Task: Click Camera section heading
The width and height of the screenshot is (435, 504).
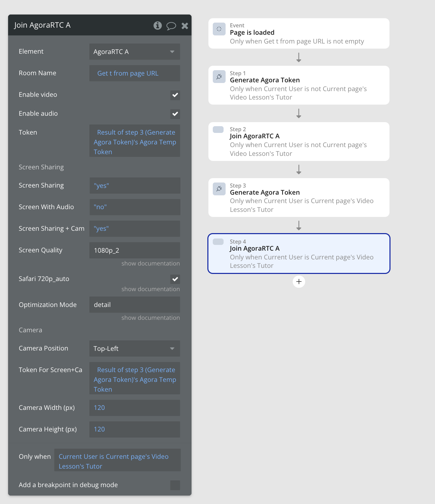Action: (30, 330)
